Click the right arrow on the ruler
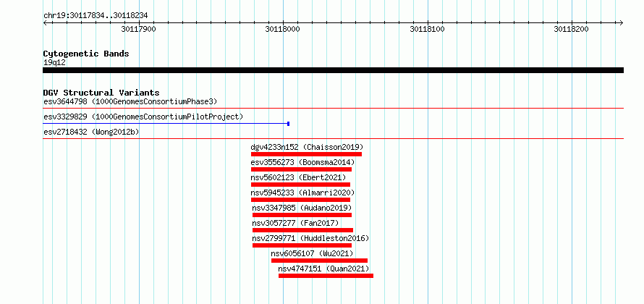 [622, 22]
